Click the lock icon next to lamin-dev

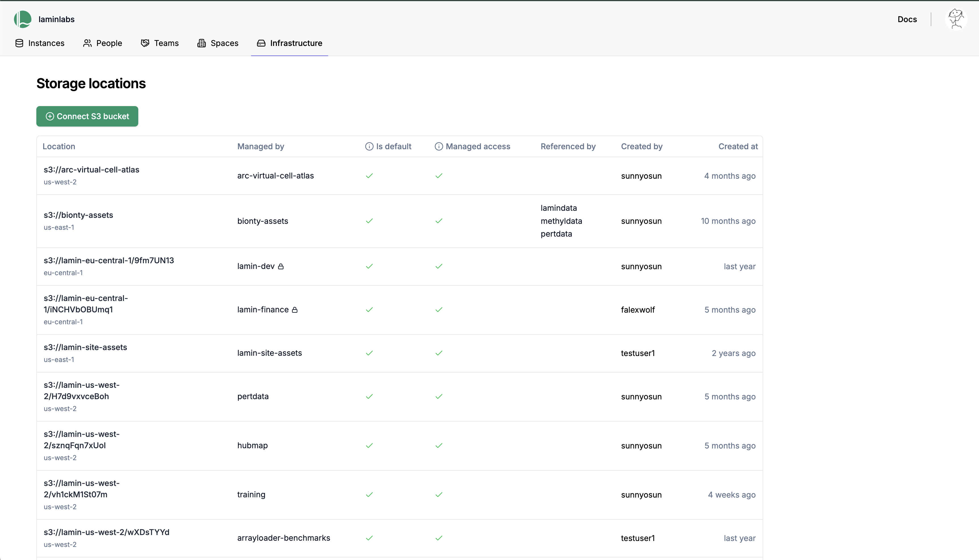tap(281, 267)
